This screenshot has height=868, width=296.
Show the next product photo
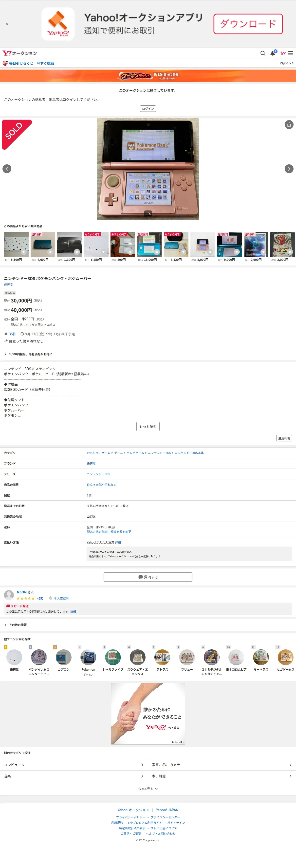click(x=289, y=169)
